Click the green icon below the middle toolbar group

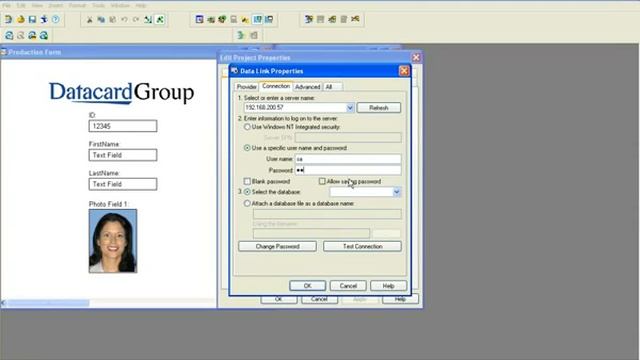click(241, 36)
